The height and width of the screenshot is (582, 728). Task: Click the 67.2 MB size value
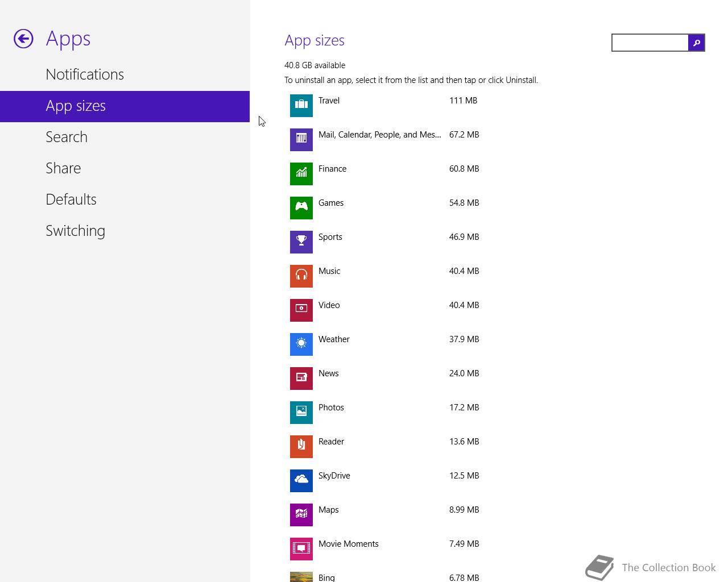point(464,135)
